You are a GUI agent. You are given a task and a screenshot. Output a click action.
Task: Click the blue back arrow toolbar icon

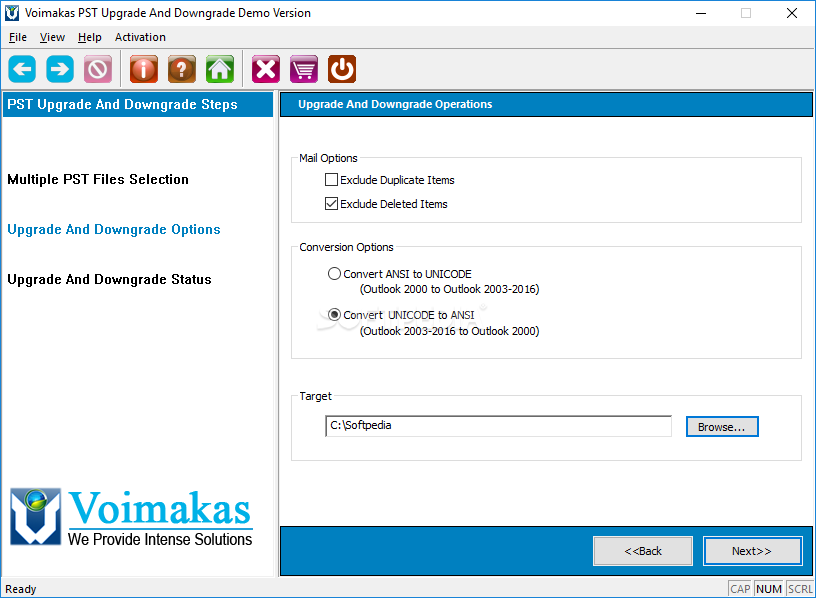22,69
